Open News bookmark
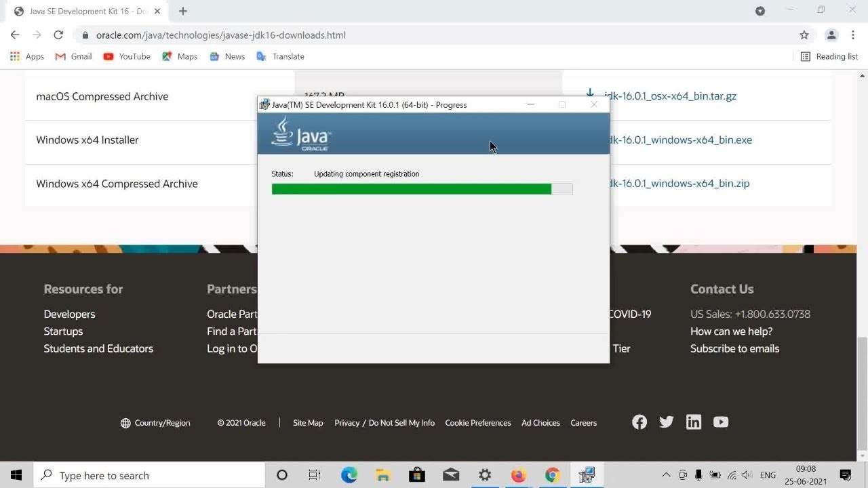The width and height of the screenshot is (868, 488). pyautogui.click(x=227, y=56)
